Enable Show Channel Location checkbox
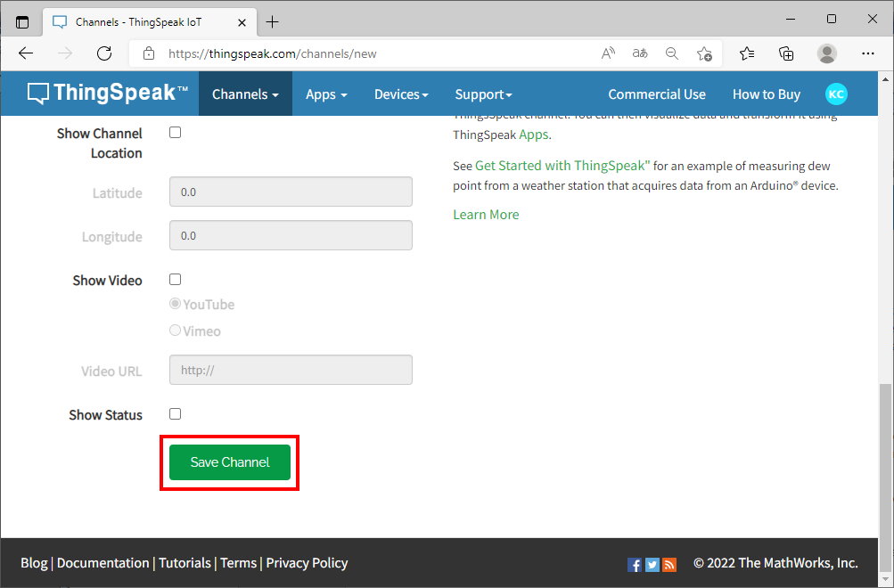This screenshot has height=588, width=894. pos(175,132)
